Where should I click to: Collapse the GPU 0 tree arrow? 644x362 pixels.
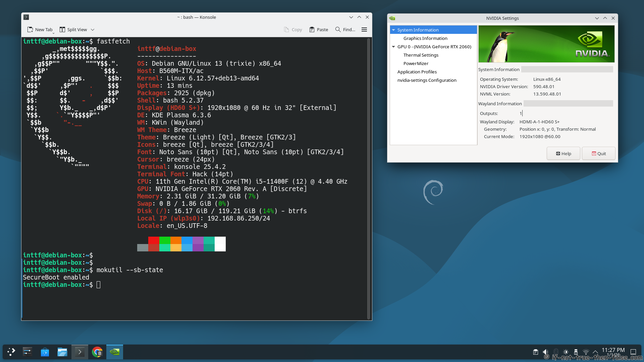[x=393, y=47]
